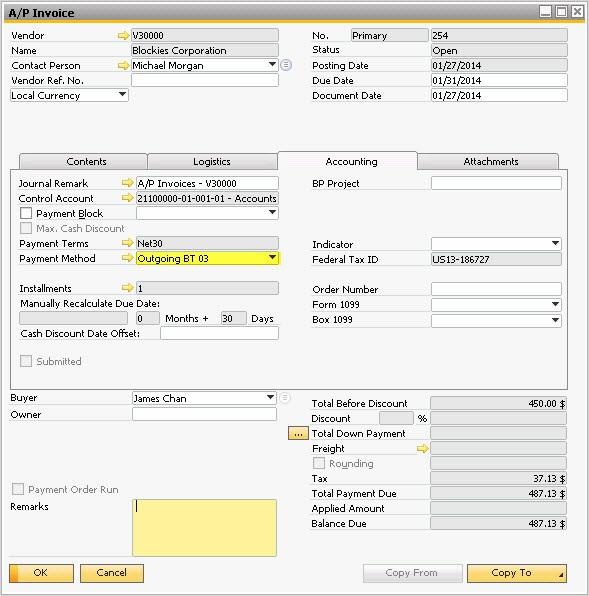Viewport: 589px width, 596px height.
Task: Enable the Payment Block checkbox
Action: coord(26,213)
